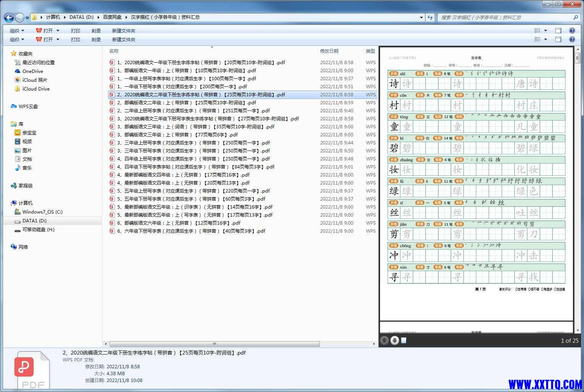
Task: Open Help via question mark in top toolbar row
Action: [x=572, y=31]
